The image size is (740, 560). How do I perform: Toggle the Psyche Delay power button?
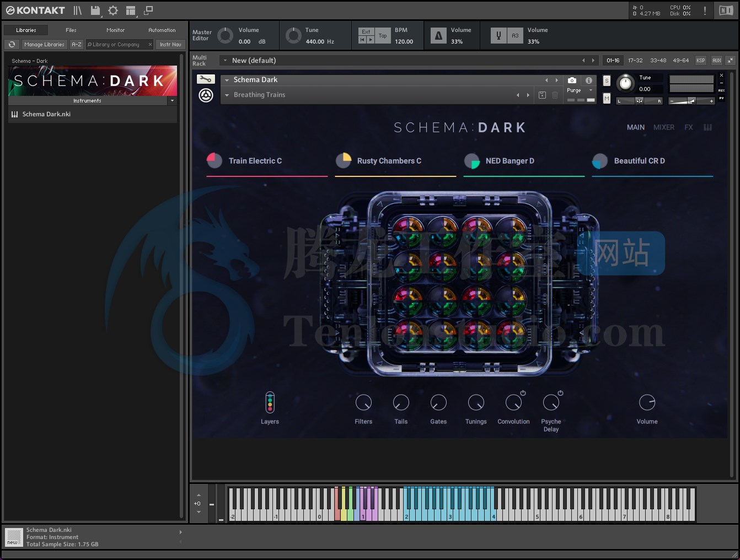point(560,393)
